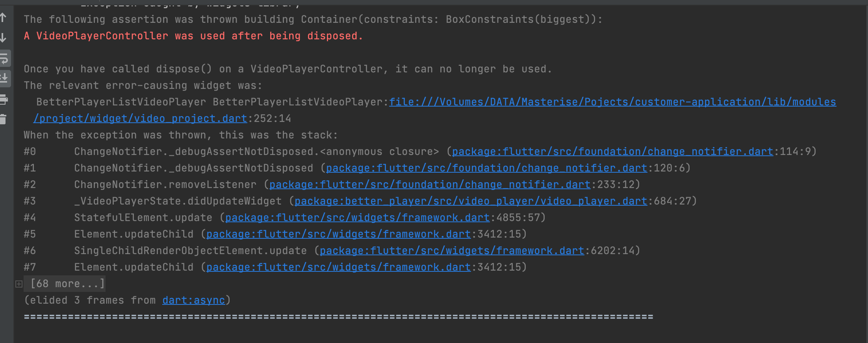This screenshot has height=343, width=868.
Task: Open change_notifier.dart line 120 in frame #1
Action: point(486,168)
